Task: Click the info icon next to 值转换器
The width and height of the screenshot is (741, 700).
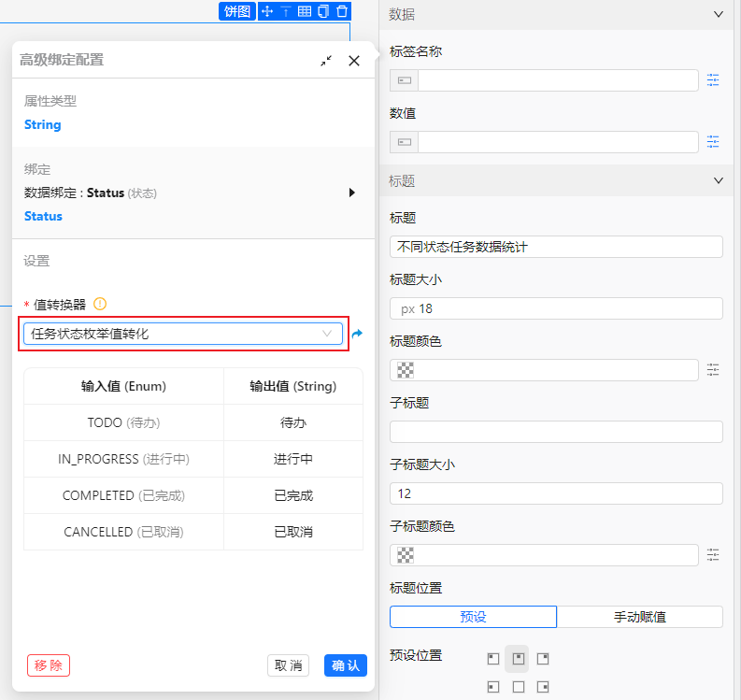Action: (100, 304)
